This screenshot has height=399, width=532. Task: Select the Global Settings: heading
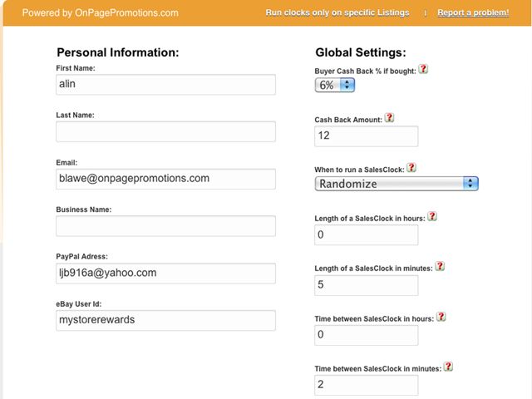(x=361, y=52)
